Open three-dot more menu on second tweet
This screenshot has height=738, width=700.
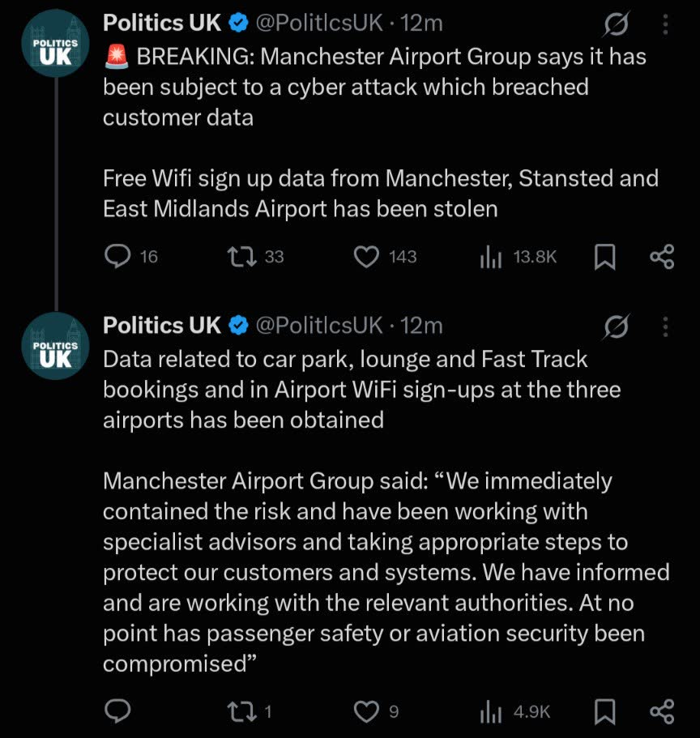coord(665,326)
